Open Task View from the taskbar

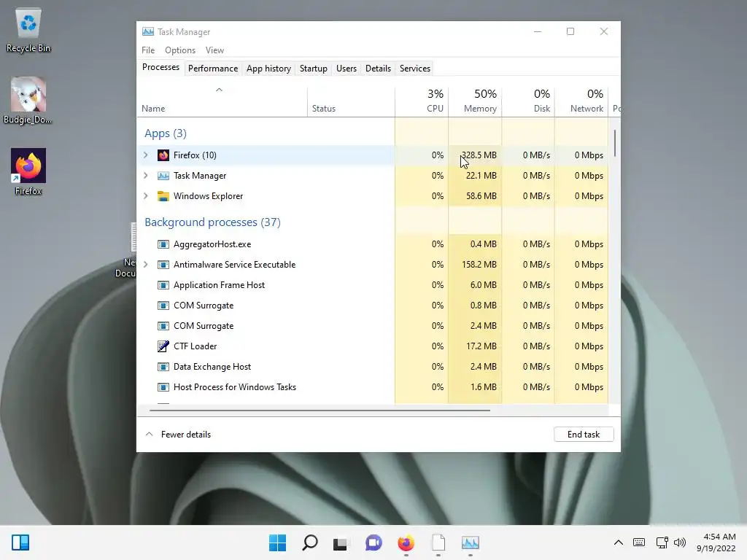click(x=340, y=543)
